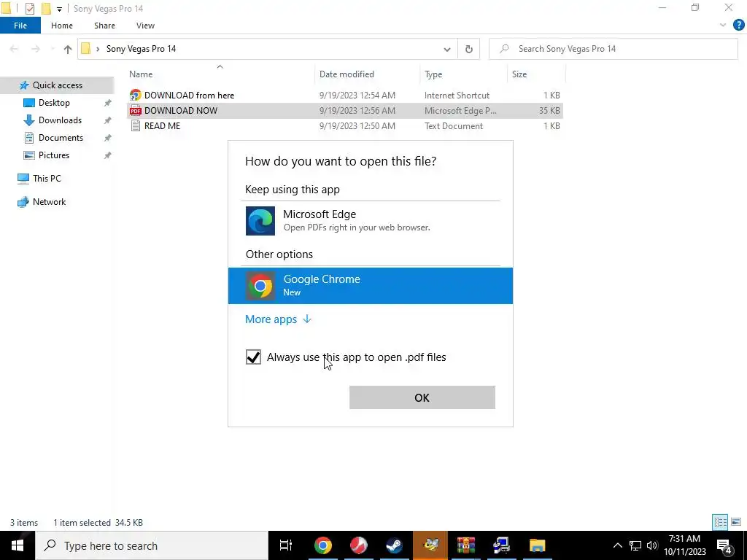The height and width of the screenshot is (560, 747).
Task: Click the PDF icon of DOWNLOAD NOW
Action: pyautogui.click(x=135, y=111)
